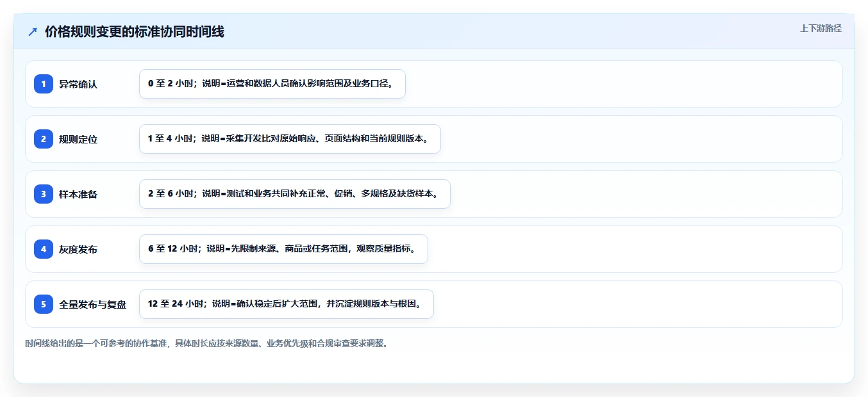Click the 6 至 12 小时 description box

point(283,249)
